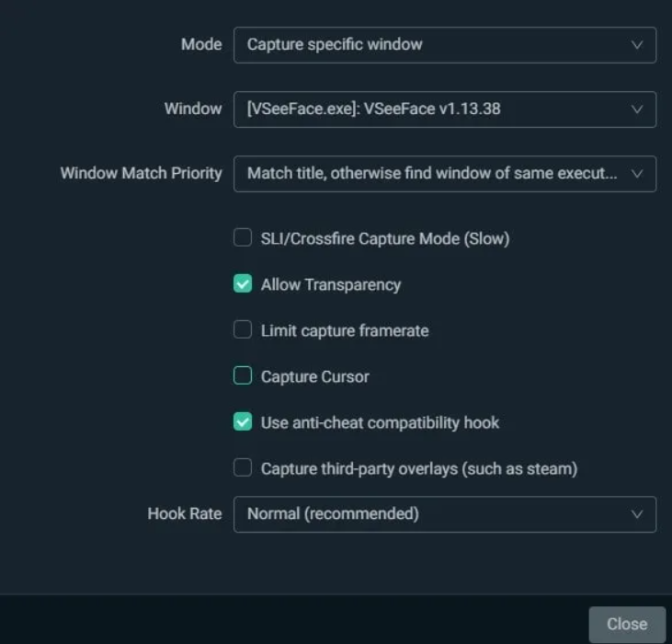The height and width of the screenshot is (644, 672).
Task: Open the Capture specific window mode dropdown
Action: 445,45
